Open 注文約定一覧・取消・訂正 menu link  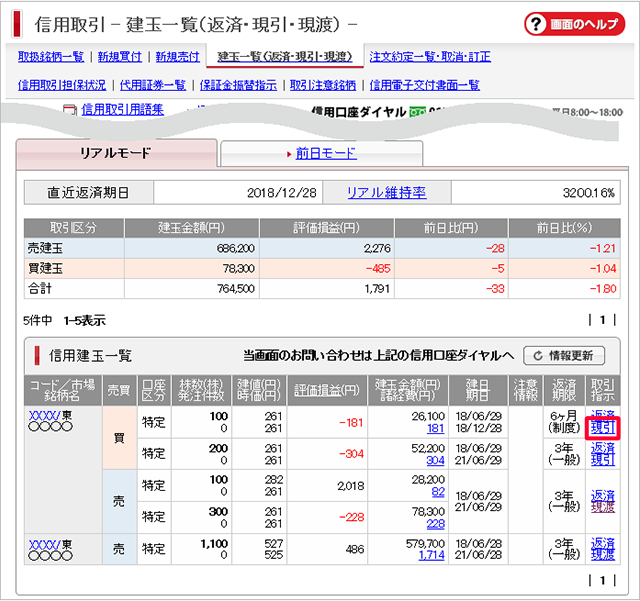(x=430, y=57)
